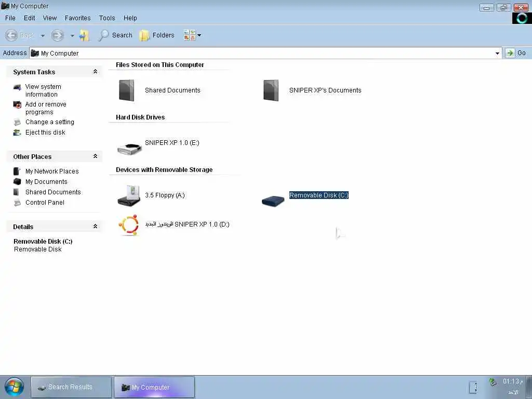The image size is (532, 399).
Task: Select the SNIPER XP 1.0 (E:) drive icon
Action: pos(129,149)
